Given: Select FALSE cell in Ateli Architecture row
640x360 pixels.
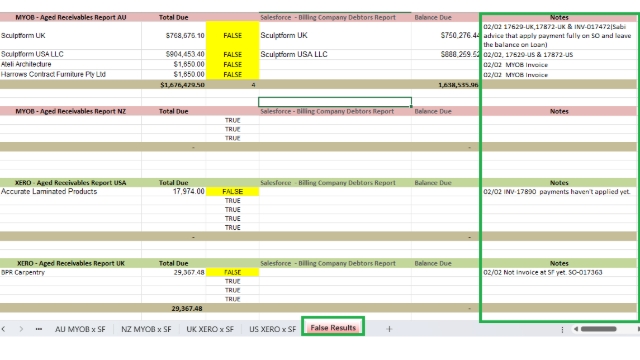Looking at the screenshot, I should point(233,64).
